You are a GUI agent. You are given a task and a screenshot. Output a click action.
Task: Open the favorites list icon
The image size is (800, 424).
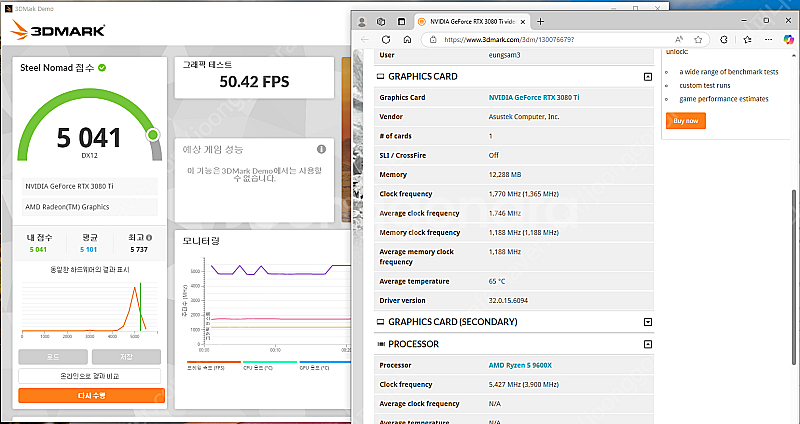tap(747, 39)
